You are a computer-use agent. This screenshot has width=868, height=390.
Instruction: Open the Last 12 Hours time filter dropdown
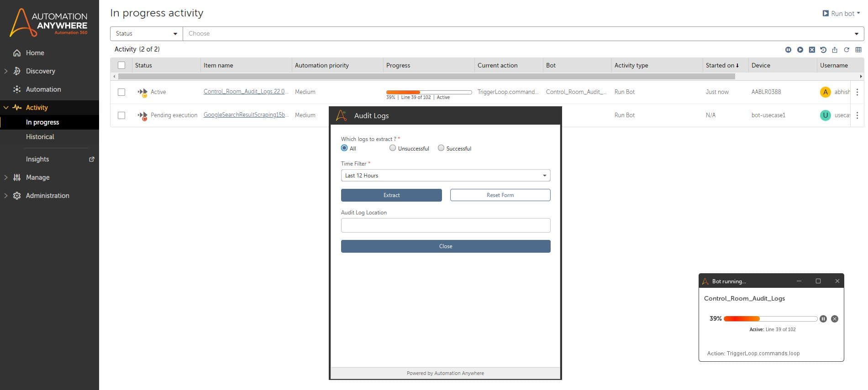pyautogui.click(x=446, y=176)
